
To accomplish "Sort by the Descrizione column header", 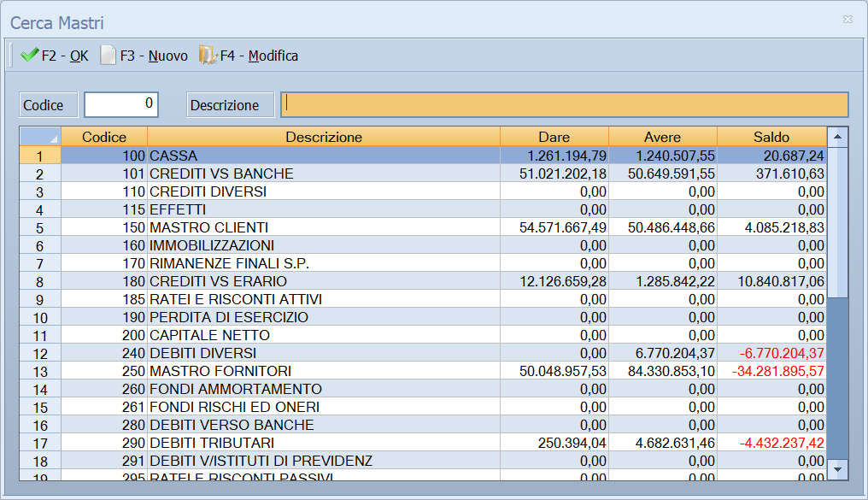I will coord(324,137).
